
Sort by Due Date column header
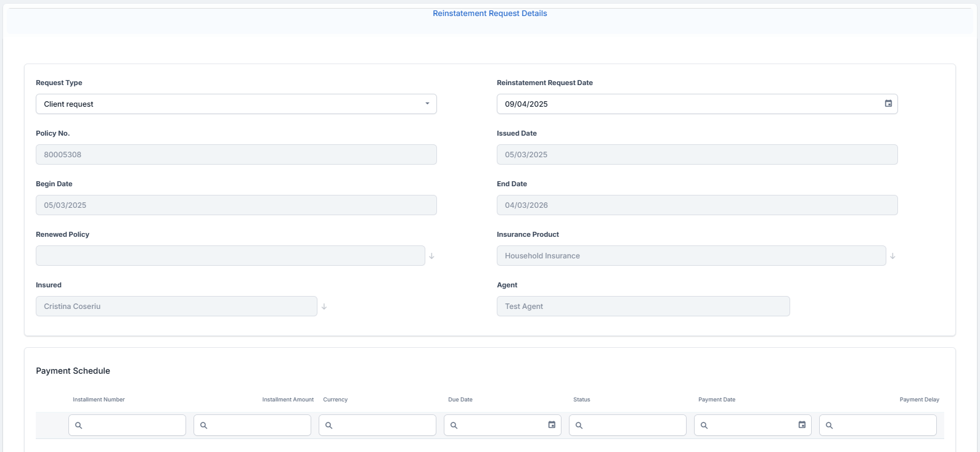click(x=460, y=400)
